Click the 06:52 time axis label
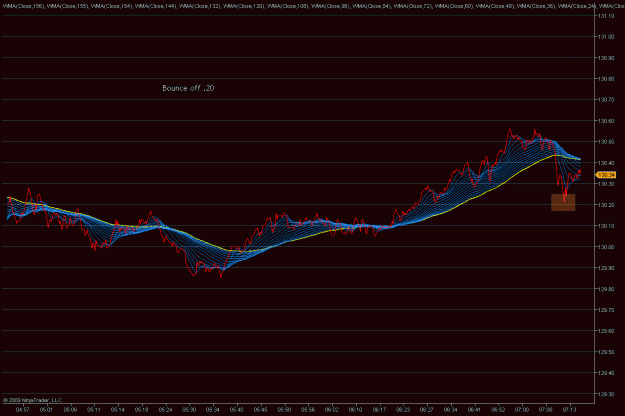The width and height of the screenshot is (625, 416). (498, 410)
